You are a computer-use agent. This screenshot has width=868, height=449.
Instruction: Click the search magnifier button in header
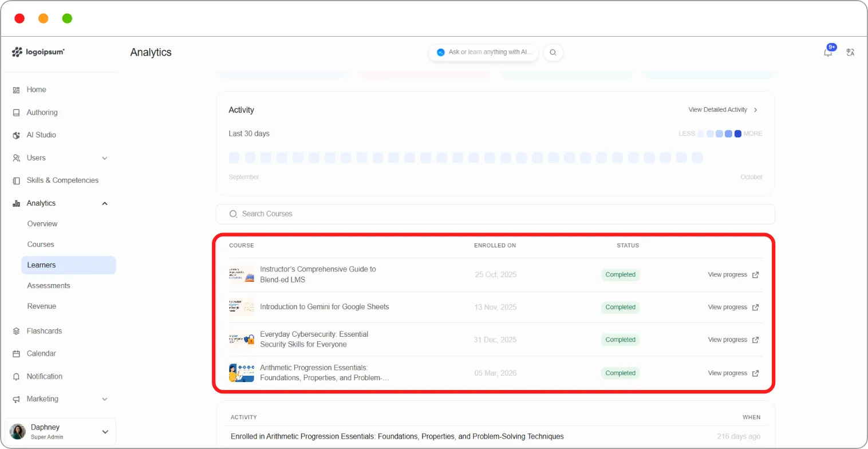tap(553, 52)
